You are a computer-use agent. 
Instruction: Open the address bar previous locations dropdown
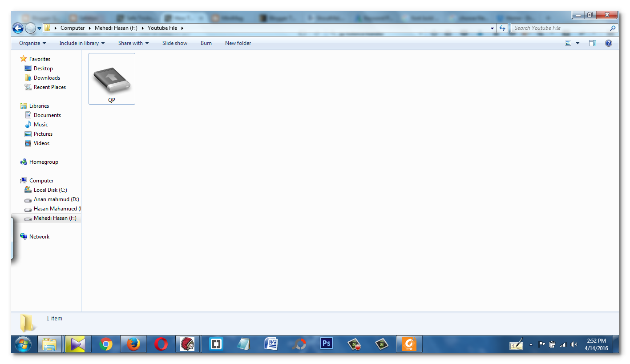point(492,28)
